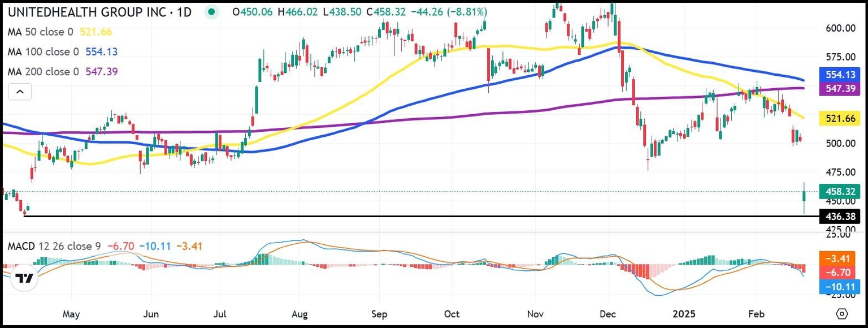Image resolution: width=868 pixels, height=328 pixels.
Task: Click the 554.13 blue price label
Action: click(x=839, y=75)
